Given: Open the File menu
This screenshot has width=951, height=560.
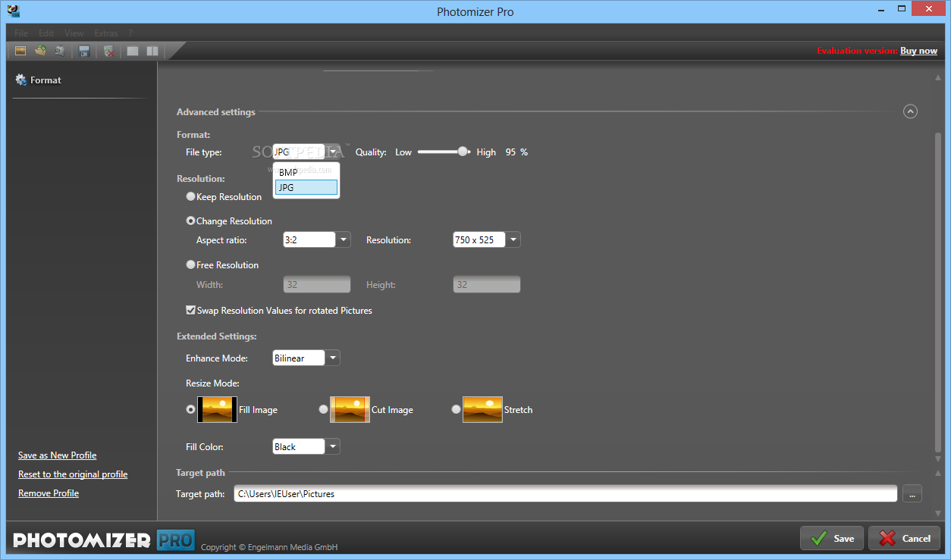Looking at the screenshot, I should pyautogui.click(x=21, y=33).
